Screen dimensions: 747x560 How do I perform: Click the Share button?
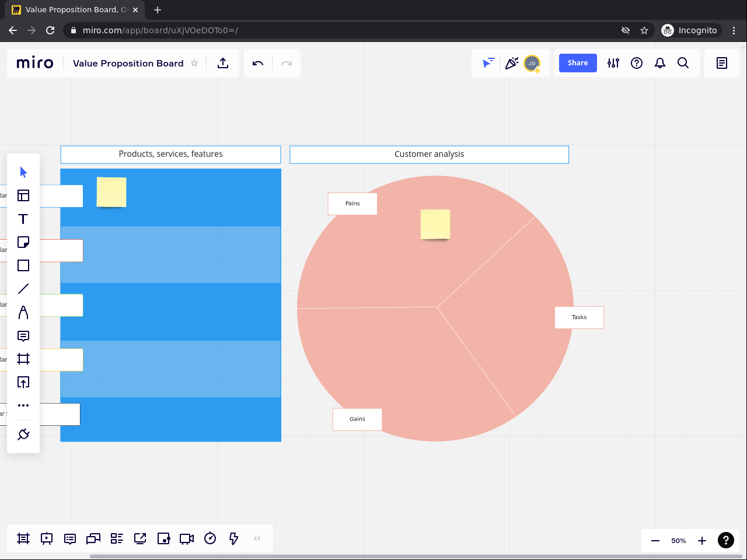click(578, 63)
